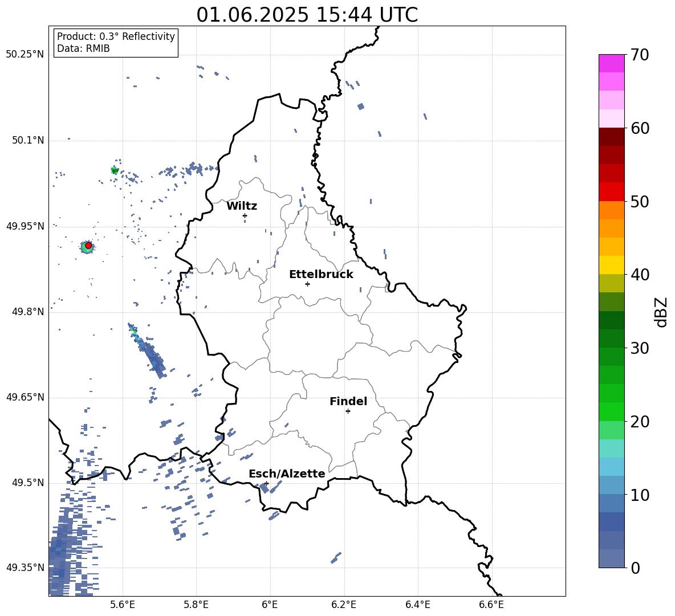The height and width of the screenshot is (616, 675).
Task: Click the Ettelbruck station label
Action: [321, 275]
